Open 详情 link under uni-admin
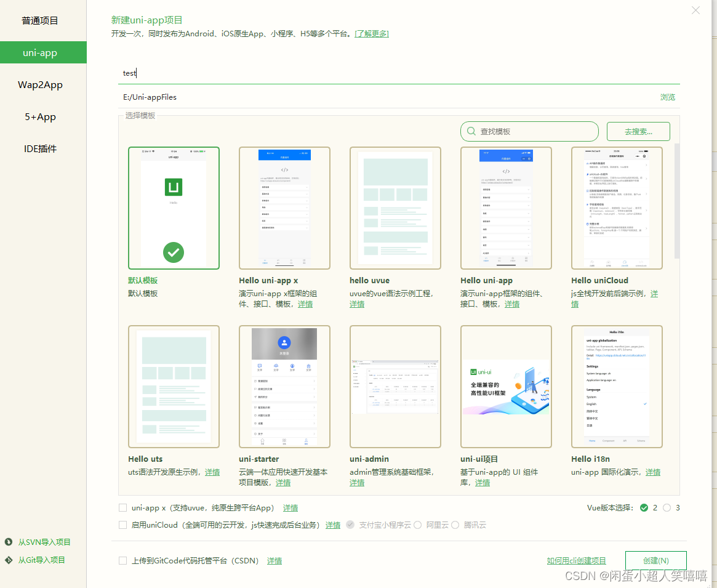This screenshot has width=717, height=588. coord(357,483)
